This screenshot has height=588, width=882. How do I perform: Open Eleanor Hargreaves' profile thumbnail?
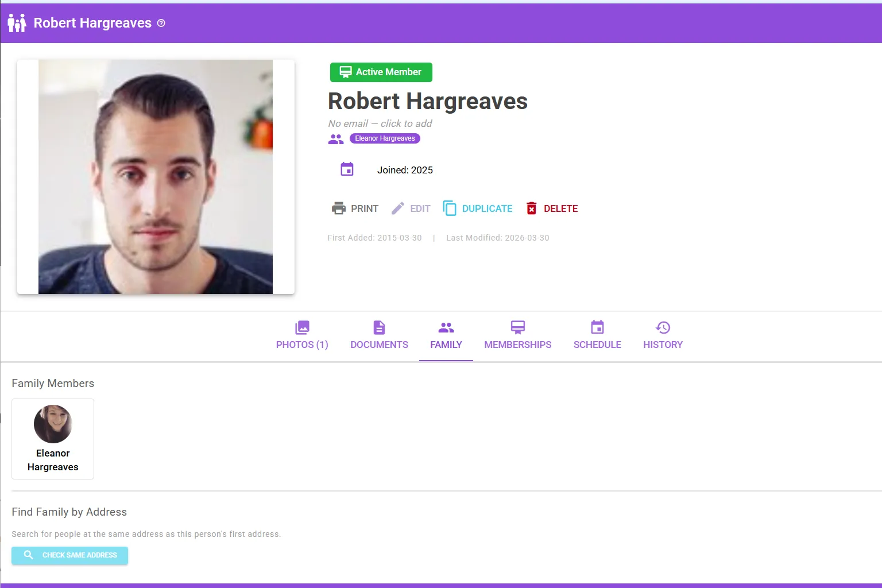(52, 424)
